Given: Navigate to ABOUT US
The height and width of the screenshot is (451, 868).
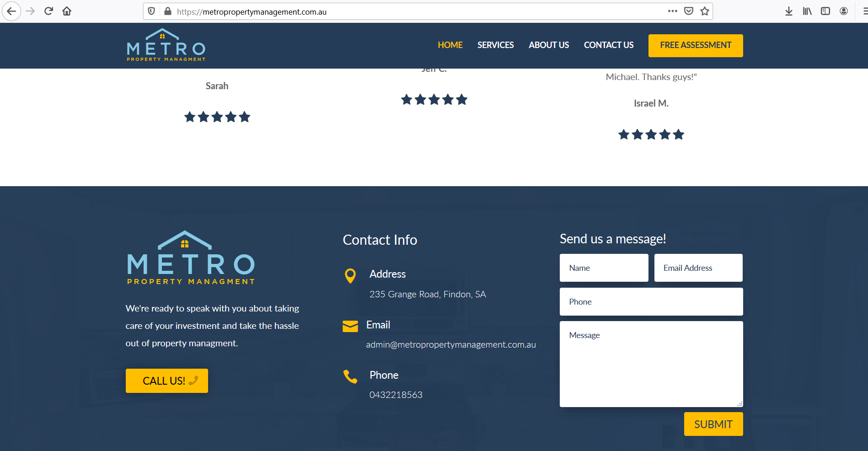Looking at the screenshot, I should (x=549, y=45).
